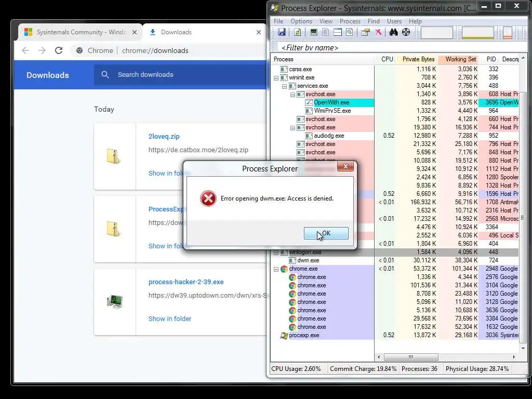Sort by the Private Bytes column header
This screenshot has width=532, height=399.
click(x=418, y=59)
